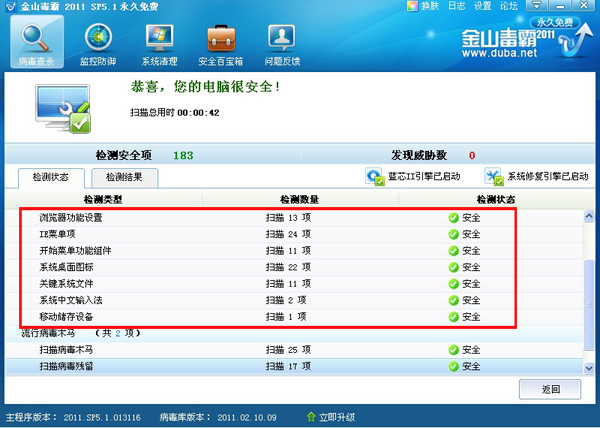This screenshot has width=600, height=428.
Task: Open the 安全百宝箱 toolbox section
Action: tap(221, 45)
